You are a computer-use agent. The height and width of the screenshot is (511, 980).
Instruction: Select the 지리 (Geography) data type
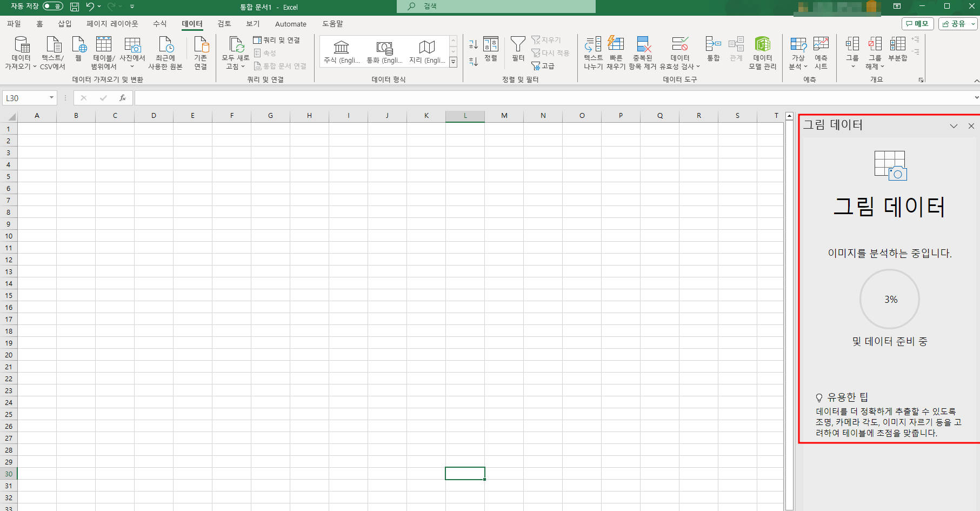point(427,52)
